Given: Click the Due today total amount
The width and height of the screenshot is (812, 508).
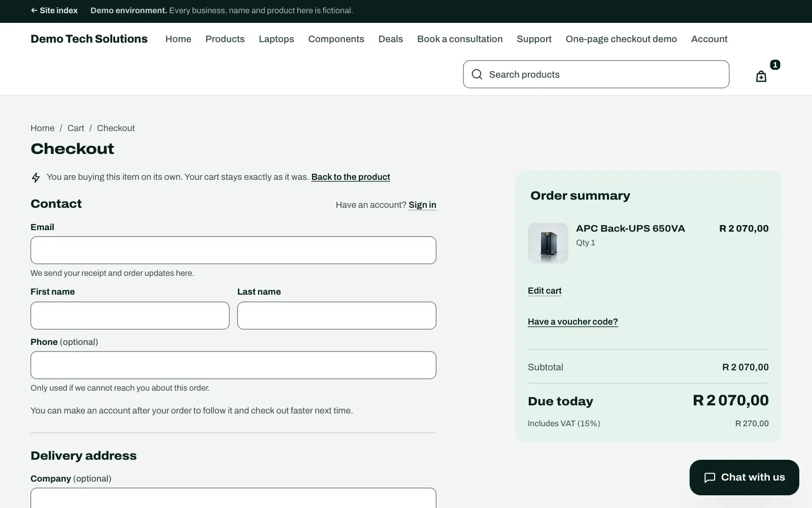Looking at the screenshot, I should (731, 400).
